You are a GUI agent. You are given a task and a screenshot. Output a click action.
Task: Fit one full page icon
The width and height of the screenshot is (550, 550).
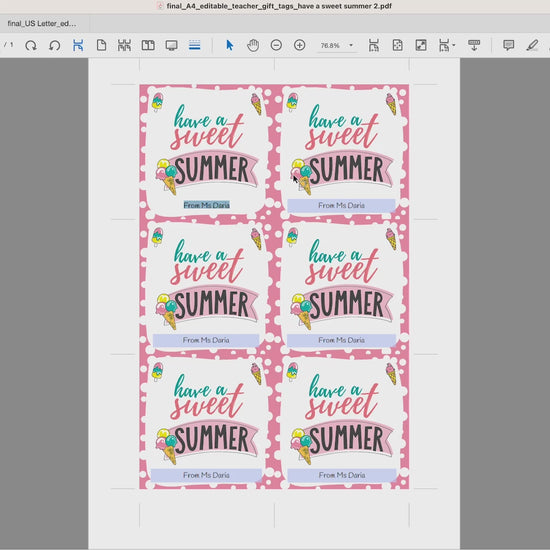pos(397,45)
